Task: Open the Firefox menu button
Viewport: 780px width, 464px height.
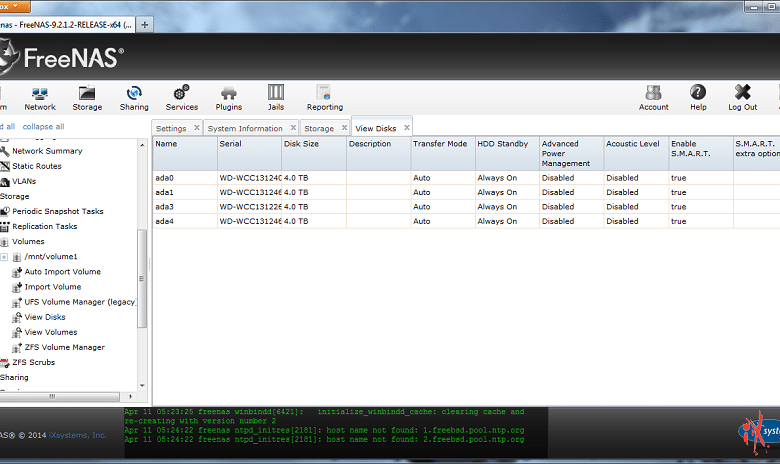Action: (14, 6)
